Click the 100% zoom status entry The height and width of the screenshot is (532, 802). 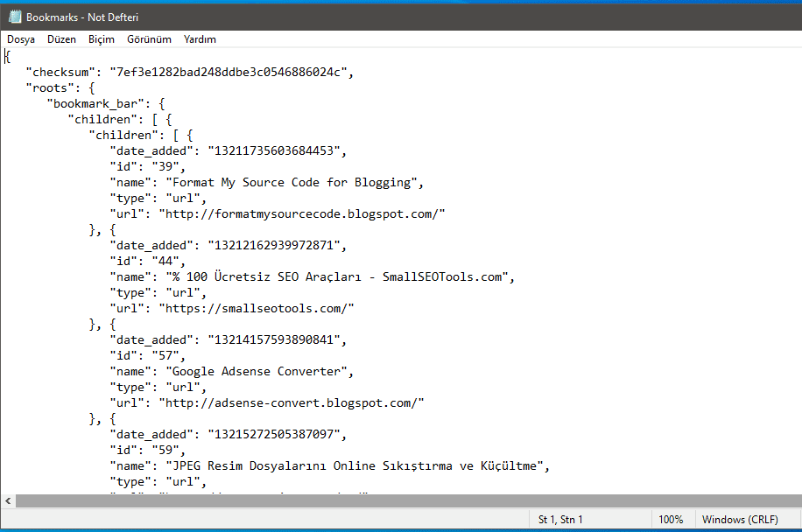pos(671,519)
